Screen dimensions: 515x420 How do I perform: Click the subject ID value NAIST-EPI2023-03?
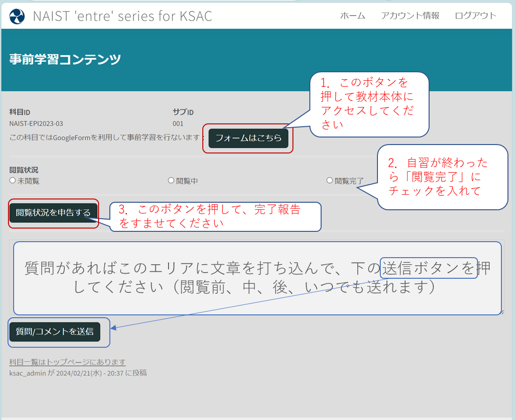click(x=36, y=124)
